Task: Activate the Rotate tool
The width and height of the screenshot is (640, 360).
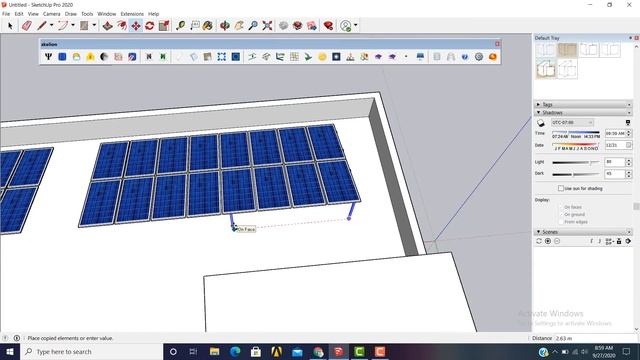Action: pos(149,26)
